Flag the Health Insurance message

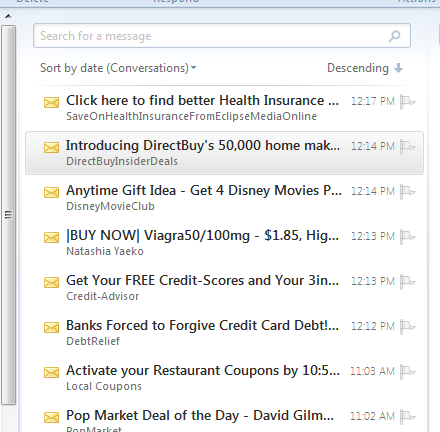[407, 101]
